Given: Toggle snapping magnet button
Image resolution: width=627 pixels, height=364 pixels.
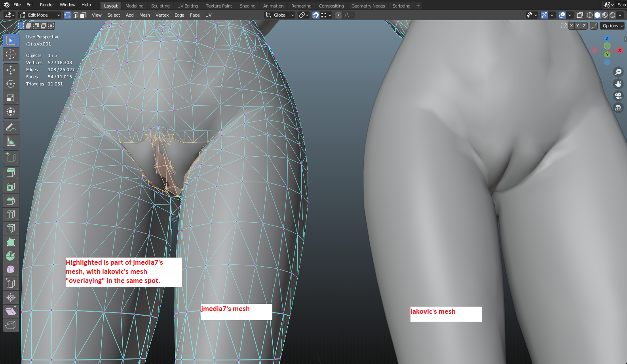Looking at the screenshot, I should 316,15.
